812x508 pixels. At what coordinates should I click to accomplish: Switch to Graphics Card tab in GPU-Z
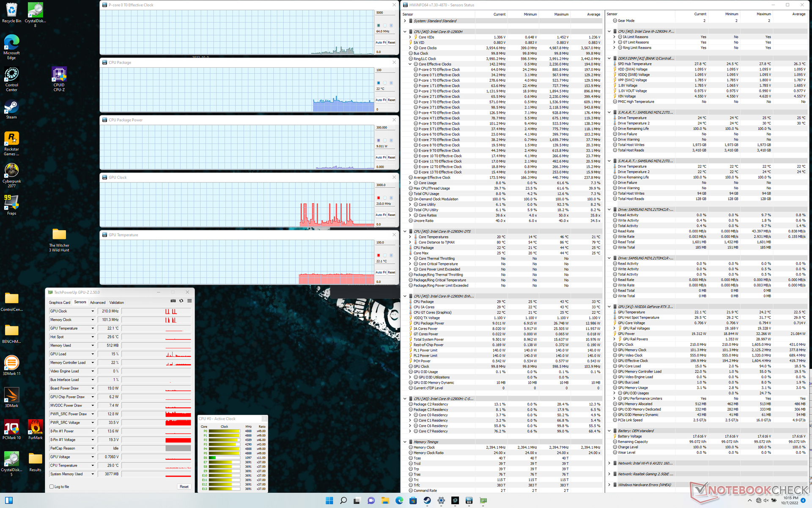60,302
